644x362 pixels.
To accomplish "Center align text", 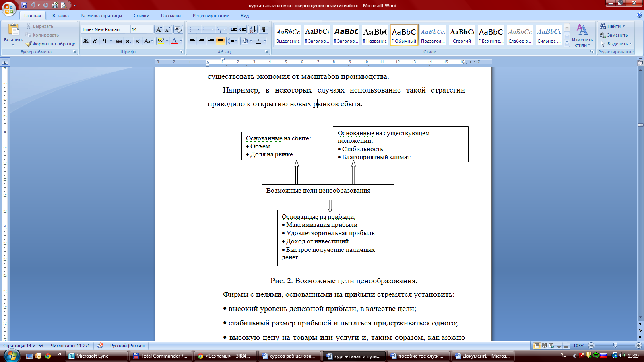I will pos(202,41).
